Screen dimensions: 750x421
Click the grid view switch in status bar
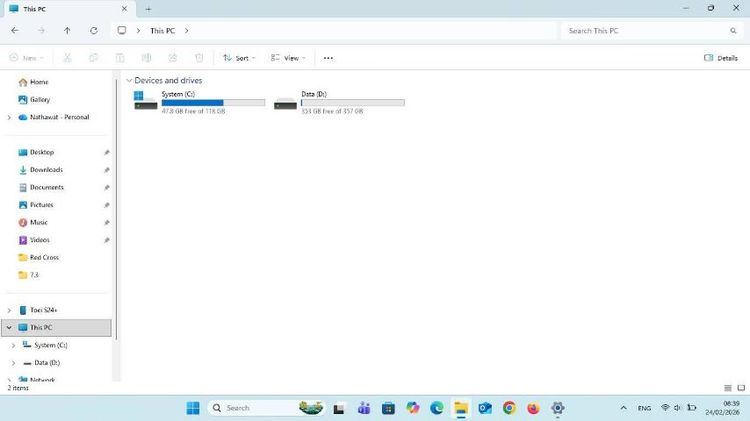click(740, 388)
